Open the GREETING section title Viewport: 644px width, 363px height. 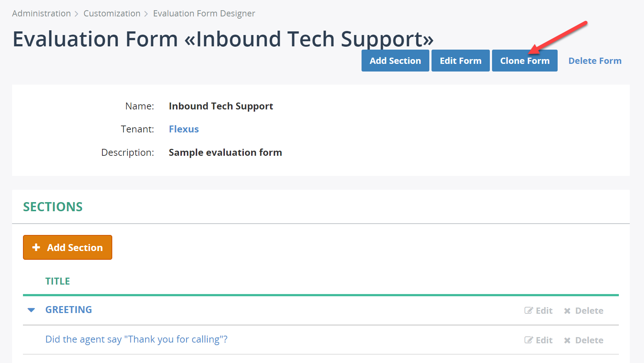click(69, 310)
